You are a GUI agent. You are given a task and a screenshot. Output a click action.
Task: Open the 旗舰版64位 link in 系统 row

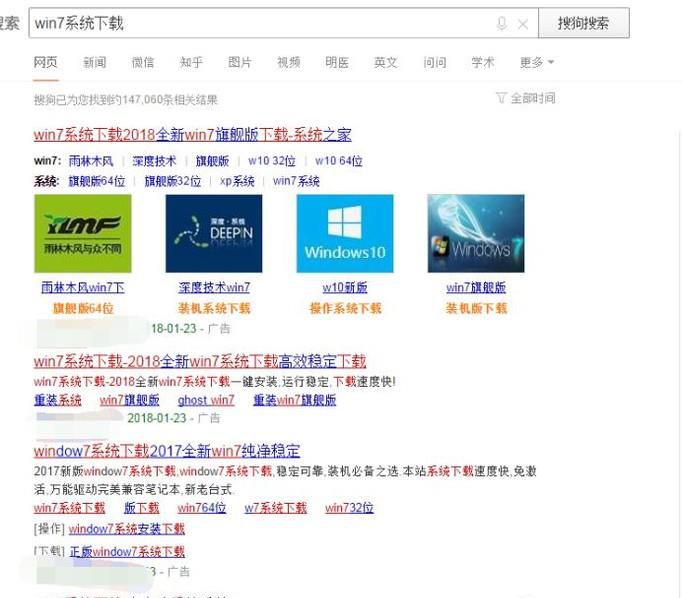[97, 181]
